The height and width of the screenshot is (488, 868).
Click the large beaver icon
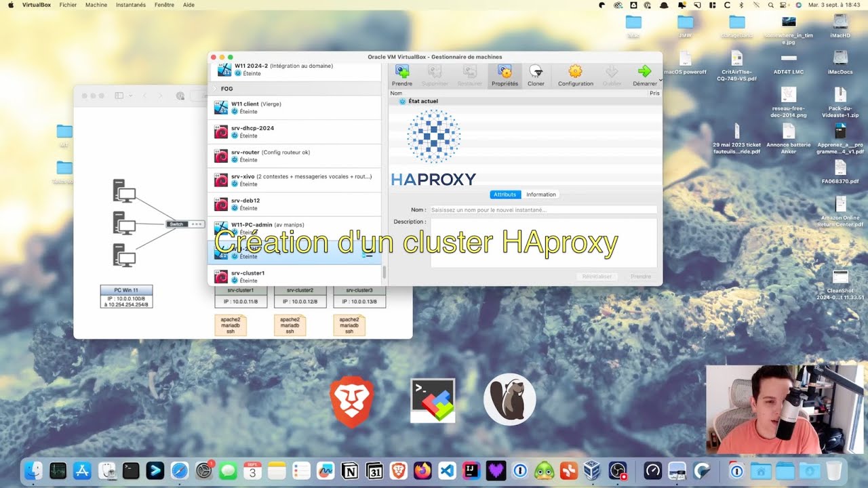[510, 400]
